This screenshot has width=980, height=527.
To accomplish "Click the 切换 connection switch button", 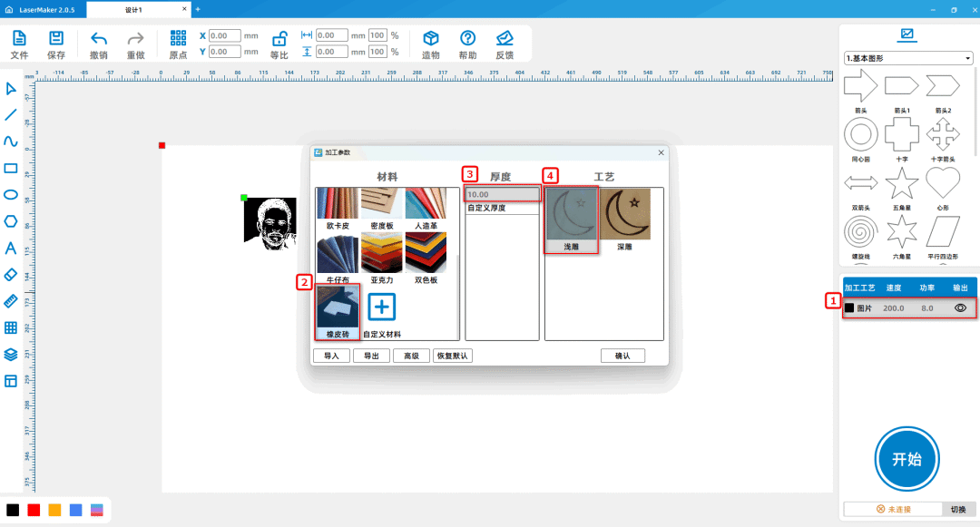I will tap(957, 509).
